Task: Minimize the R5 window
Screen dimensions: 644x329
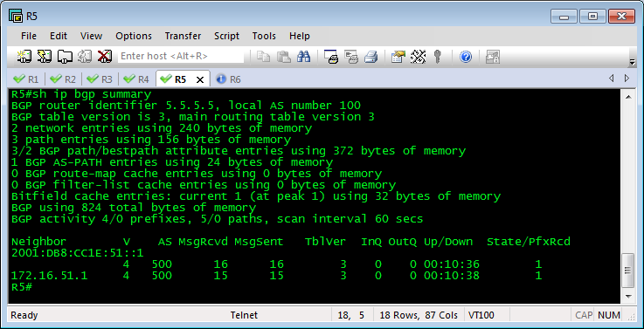Action: tap(564, 17)
